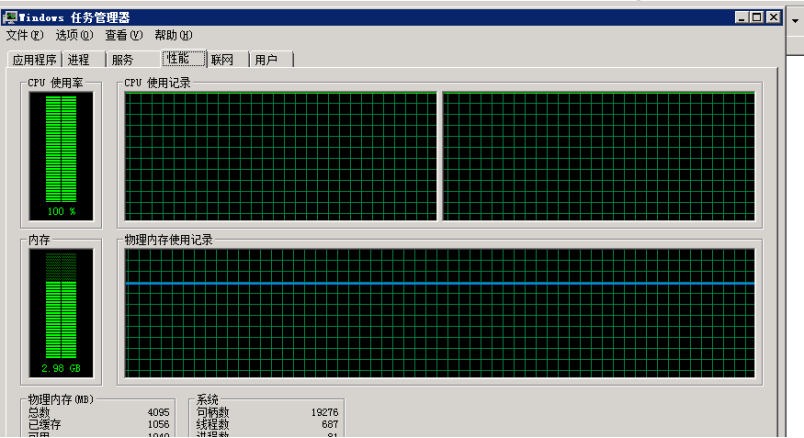Click the dropdown arrow beside the window

pos(795,21)
